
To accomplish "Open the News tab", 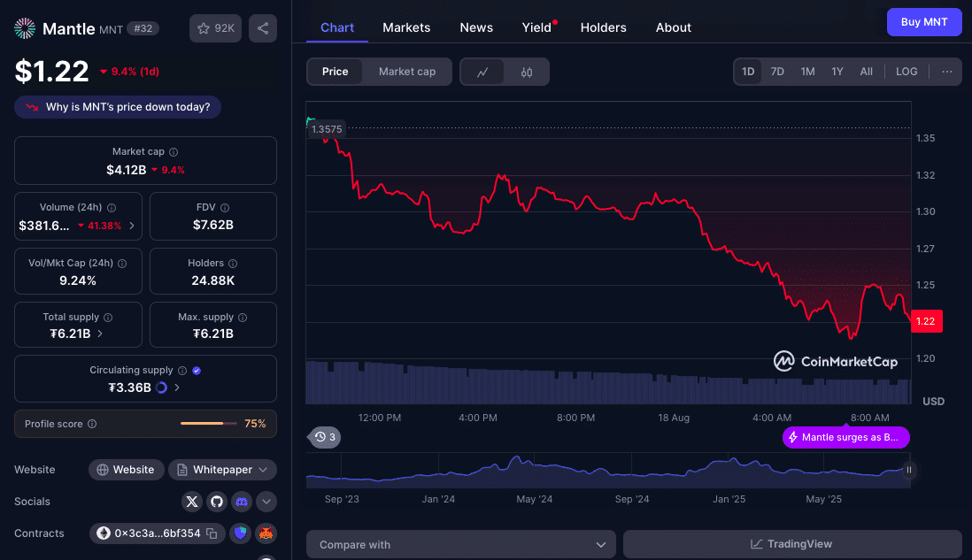I will (476, 28).
